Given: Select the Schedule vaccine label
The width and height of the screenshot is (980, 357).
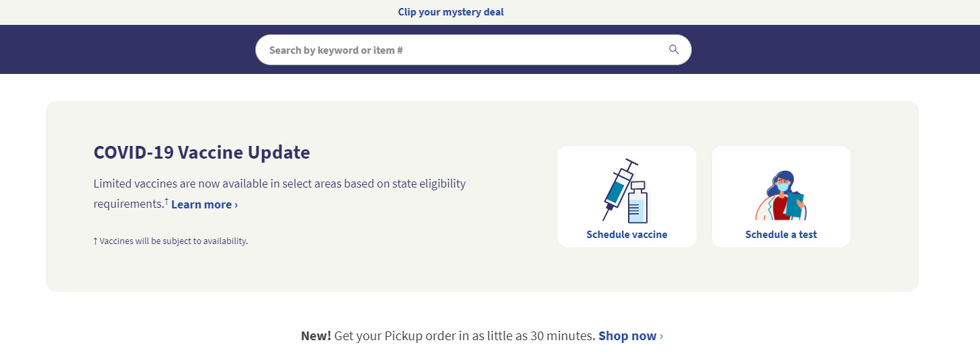Looking at the screenshot, I should click(x=627, y=235).
